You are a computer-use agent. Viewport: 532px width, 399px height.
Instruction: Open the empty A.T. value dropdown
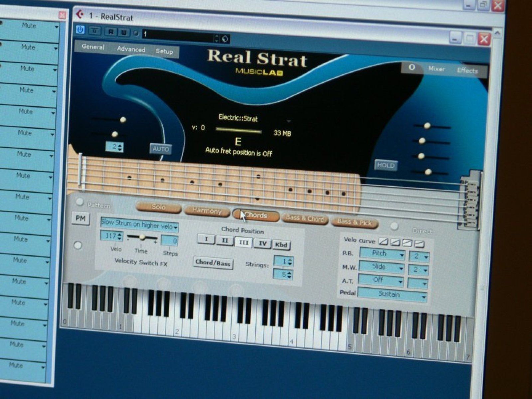coord(418,283)
